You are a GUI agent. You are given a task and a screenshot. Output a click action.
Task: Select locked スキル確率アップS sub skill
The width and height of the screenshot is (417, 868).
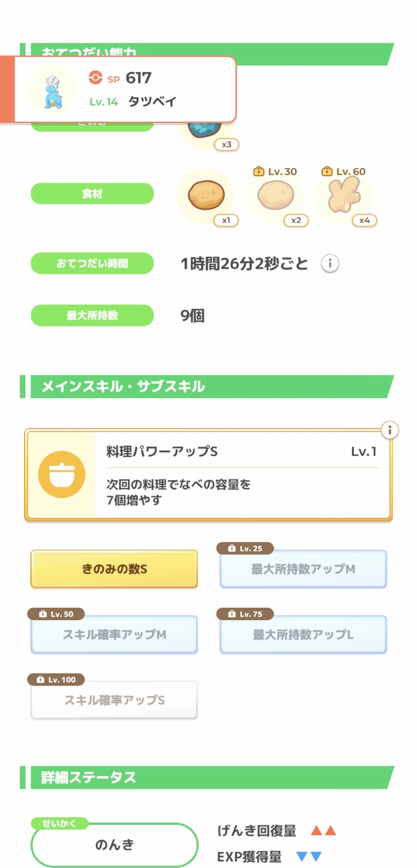click(x=114, y=700)
